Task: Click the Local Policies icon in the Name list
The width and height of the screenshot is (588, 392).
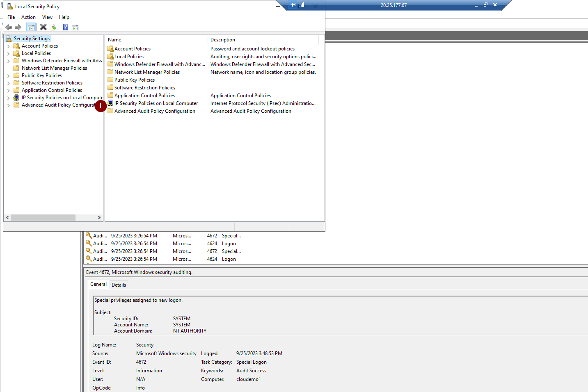Action: click(x=110, y=57)
